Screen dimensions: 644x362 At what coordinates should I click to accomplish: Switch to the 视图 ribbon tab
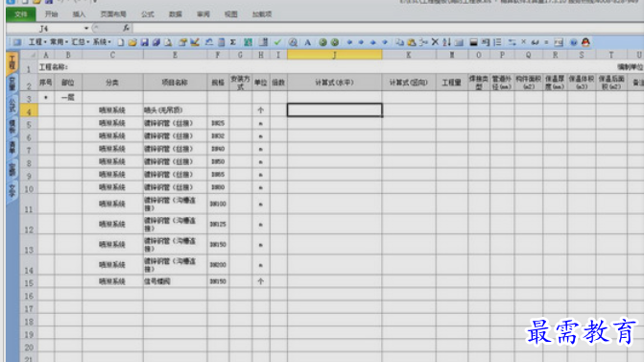coord(230,14)
